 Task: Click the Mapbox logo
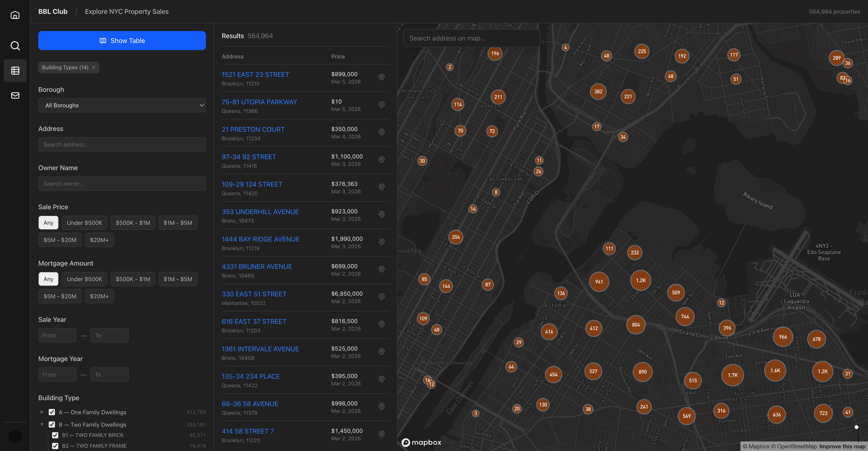tap(421, 442)
